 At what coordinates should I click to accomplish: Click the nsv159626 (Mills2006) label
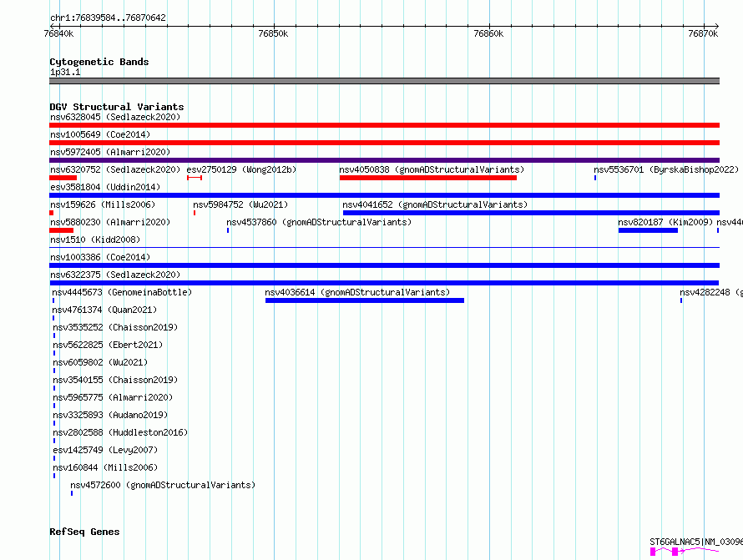tap(103, 204)
